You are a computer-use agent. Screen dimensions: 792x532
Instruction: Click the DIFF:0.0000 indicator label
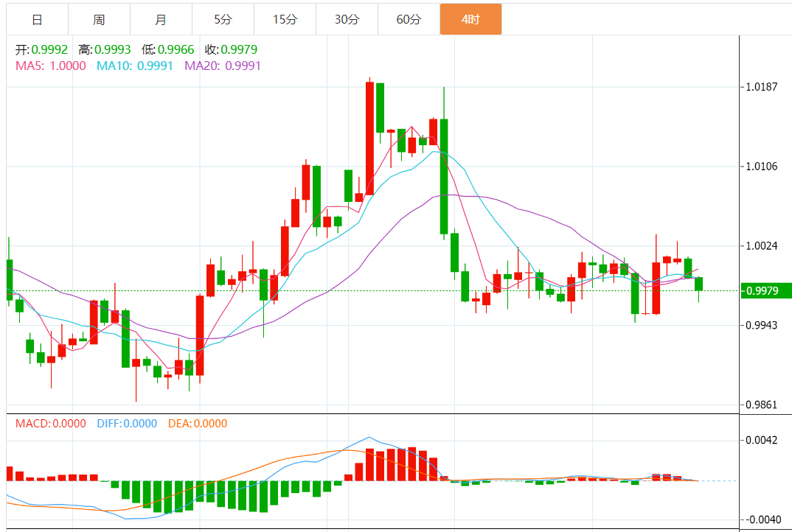(127, 424)
